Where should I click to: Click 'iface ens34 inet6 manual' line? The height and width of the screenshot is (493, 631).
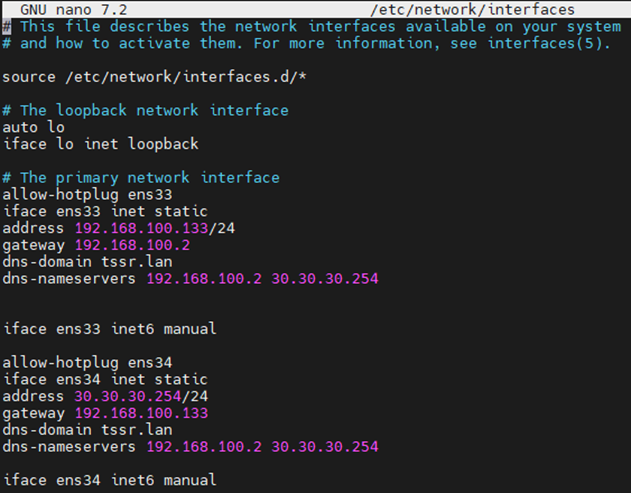109,480
